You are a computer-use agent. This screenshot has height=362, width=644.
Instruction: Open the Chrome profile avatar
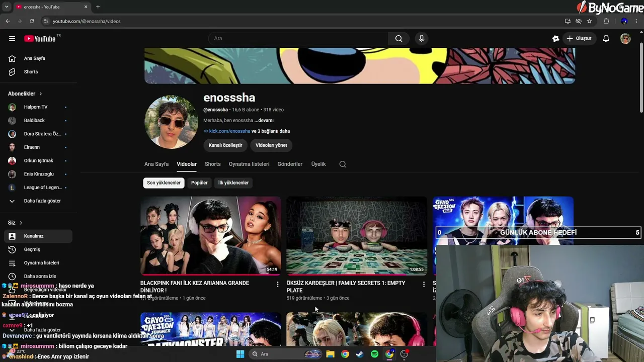point(624,21)
